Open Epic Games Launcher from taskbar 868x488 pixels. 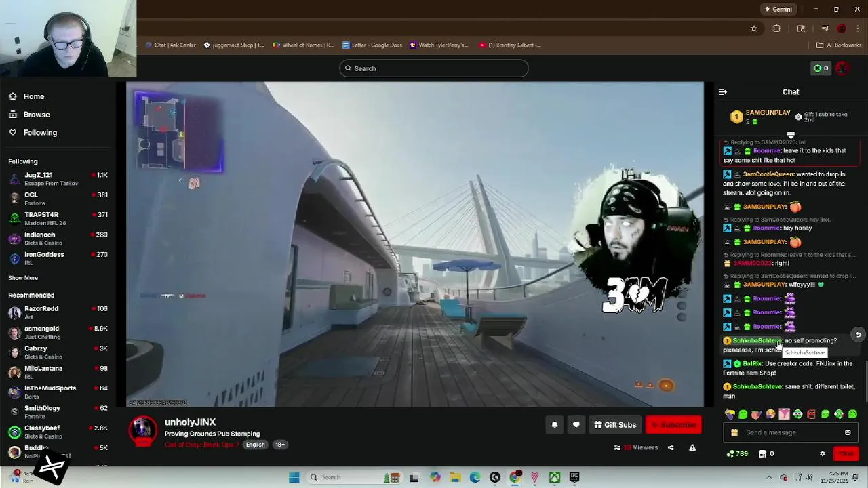pyautogui.click(x=574, y=477)
